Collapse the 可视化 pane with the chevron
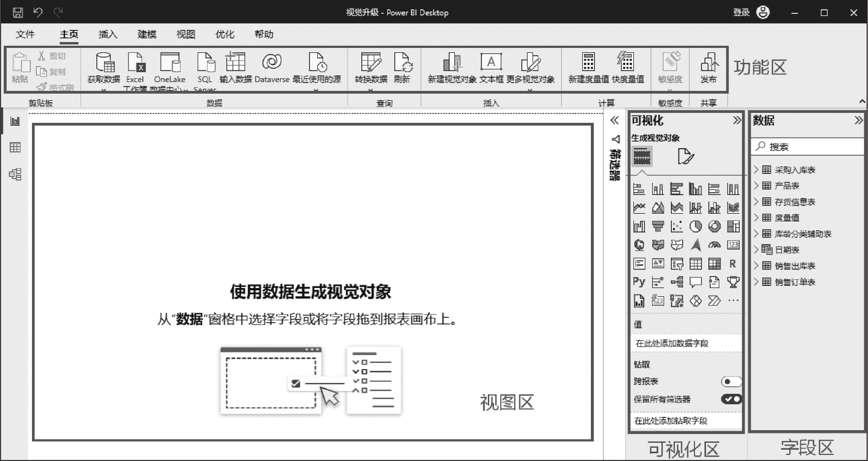This screenshot has height=461, width=868. pos(737,121)
